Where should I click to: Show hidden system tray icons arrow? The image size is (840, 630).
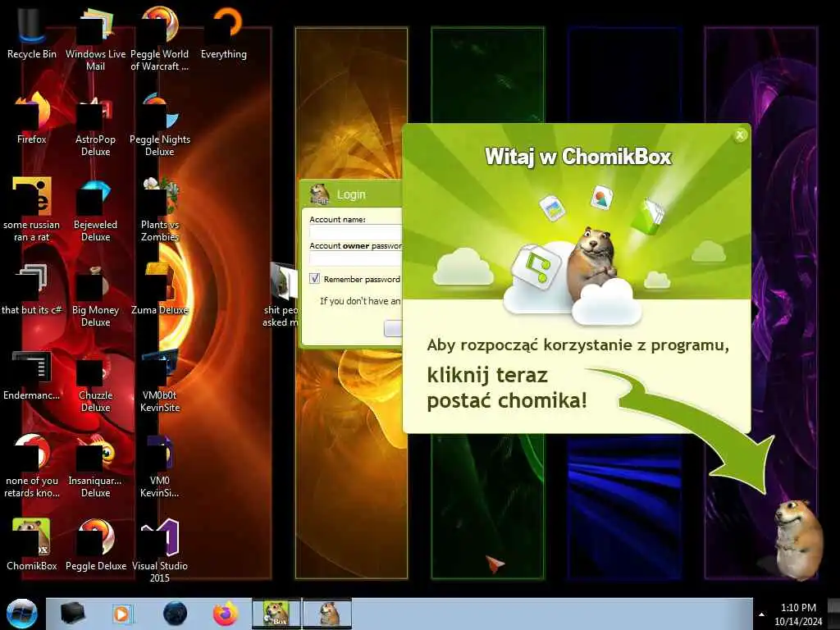click(761, 614)
